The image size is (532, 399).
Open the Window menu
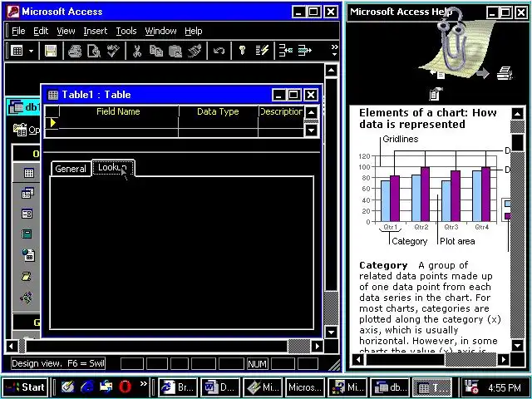pyautogui.click(x=160, y=31)
